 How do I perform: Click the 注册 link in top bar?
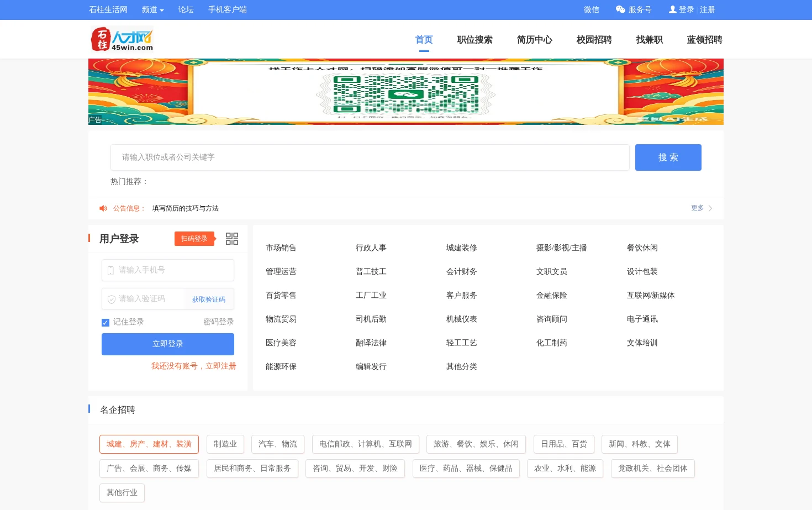(x=708, y=9)
